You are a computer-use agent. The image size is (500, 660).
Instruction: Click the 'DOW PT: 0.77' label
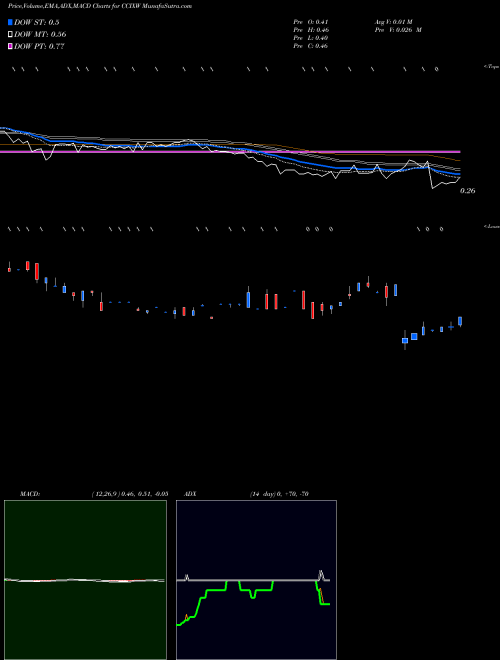click(x=39, y=47)
